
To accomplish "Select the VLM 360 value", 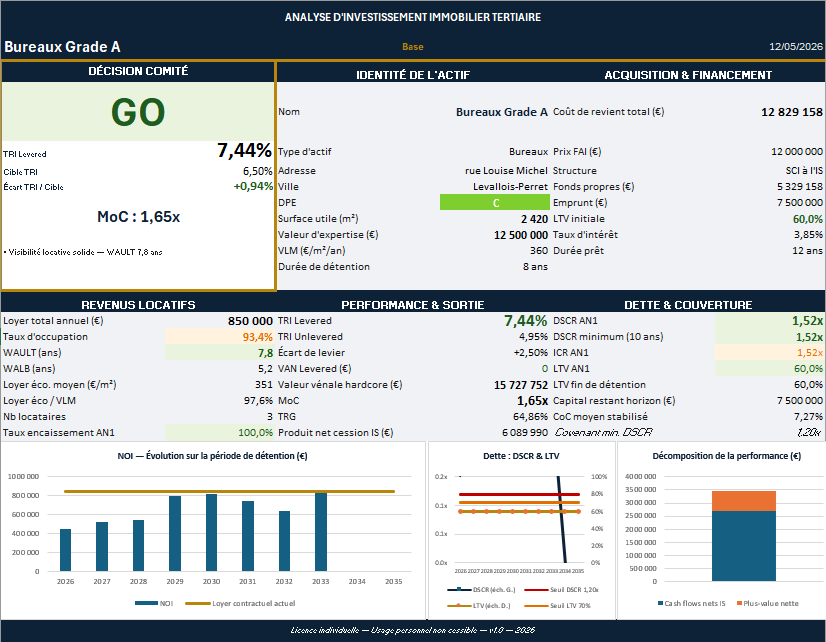I will pyautogui.click(x=539, y=251).
